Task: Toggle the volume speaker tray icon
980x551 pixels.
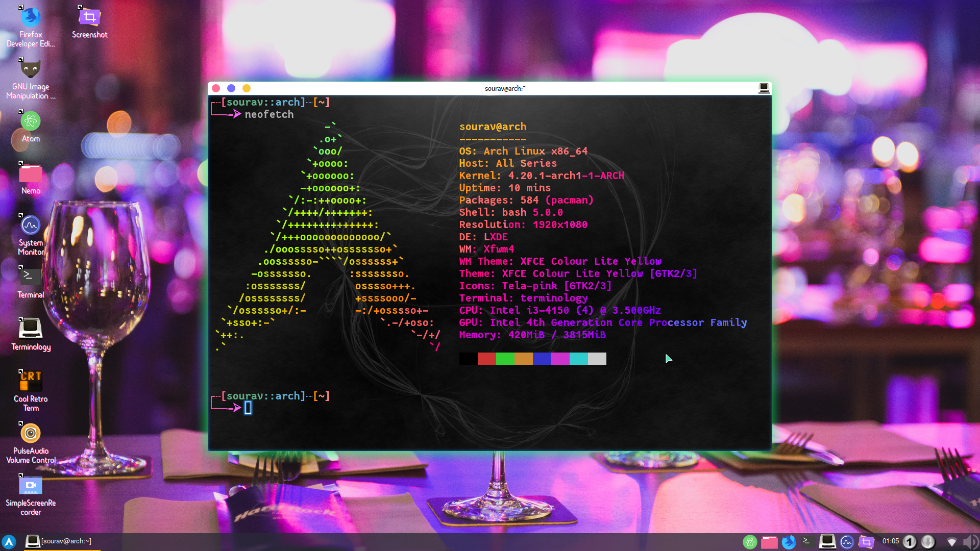Action: 970,542
